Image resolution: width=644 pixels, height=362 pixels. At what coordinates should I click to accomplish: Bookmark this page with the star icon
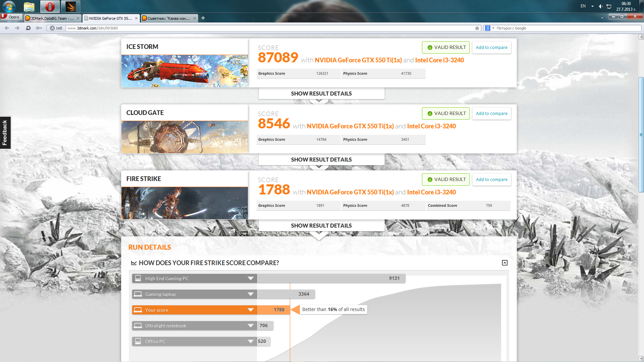(x=477, y=28)
